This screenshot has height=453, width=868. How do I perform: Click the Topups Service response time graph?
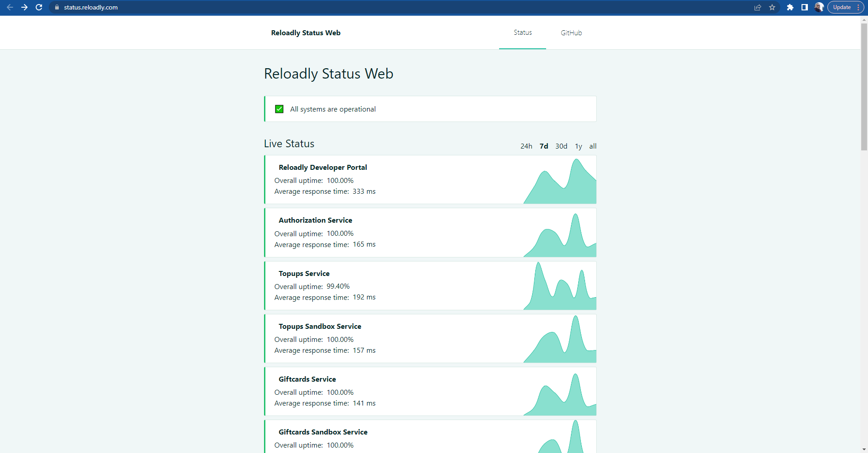tap(560, 287)
